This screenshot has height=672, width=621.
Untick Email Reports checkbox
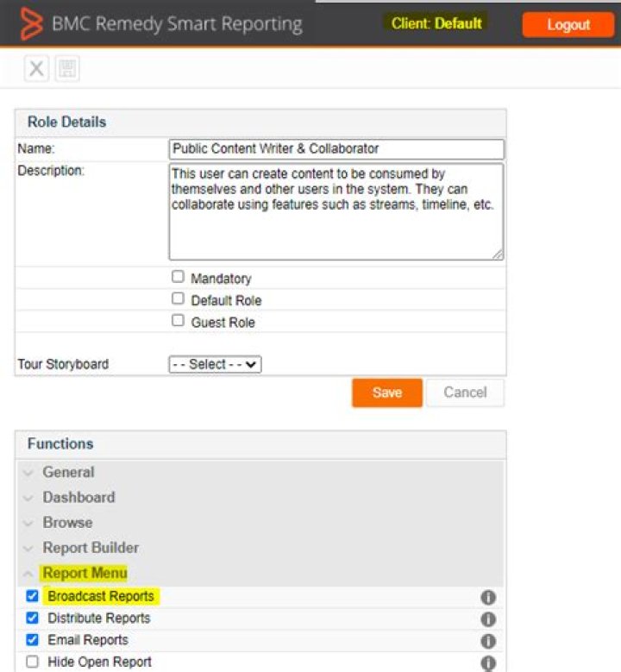[x=32, y=640]
